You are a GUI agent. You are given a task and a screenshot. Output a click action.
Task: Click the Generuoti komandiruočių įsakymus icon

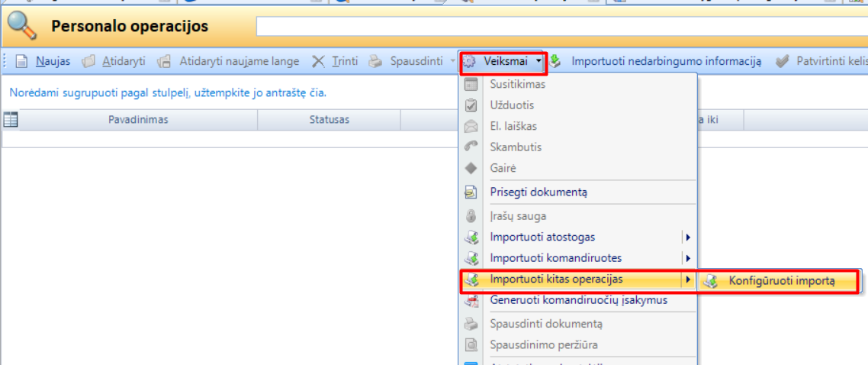click(471, 300)
